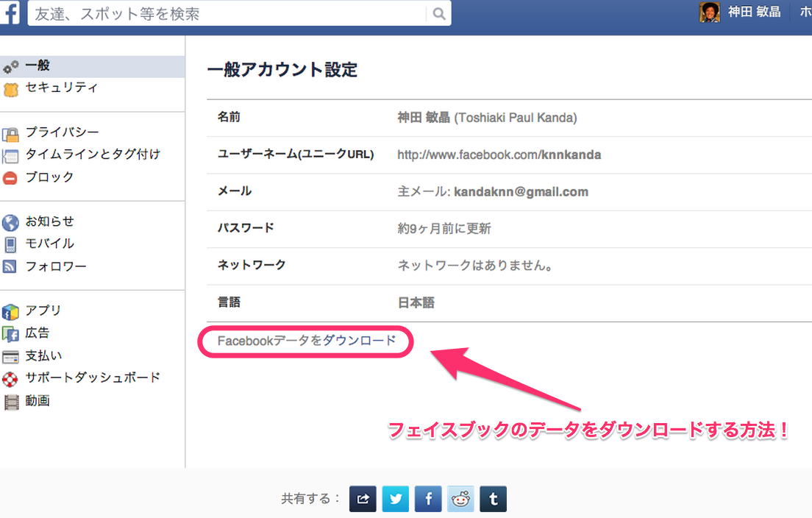
Task: Click the search magnifier icon
Action: (x=438, y=14)
